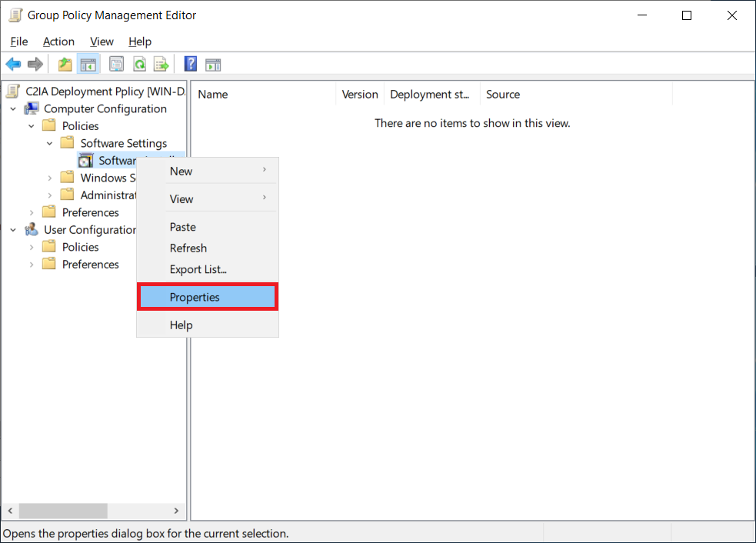756x543 pixels.
Task: Click the Forward navigation arrow
Action: click(35, 64)
